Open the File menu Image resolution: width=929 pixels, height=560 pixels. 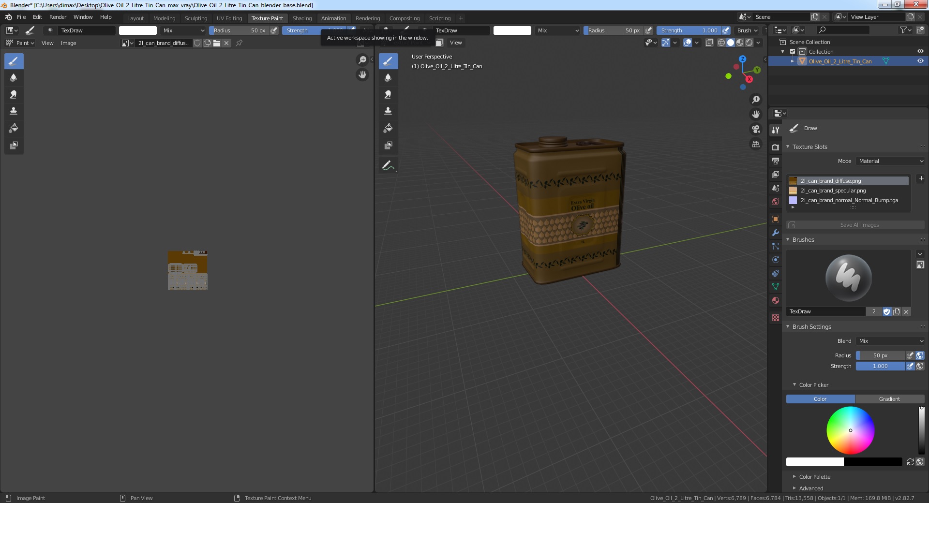[x=21, y=17]
